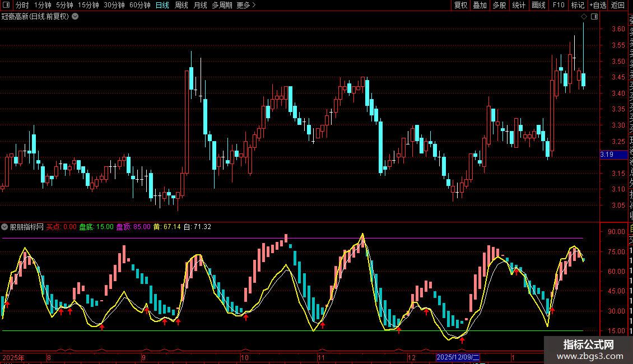Click the 买点: 0.00 value
The image size is (633, 364).
[62, 227]
